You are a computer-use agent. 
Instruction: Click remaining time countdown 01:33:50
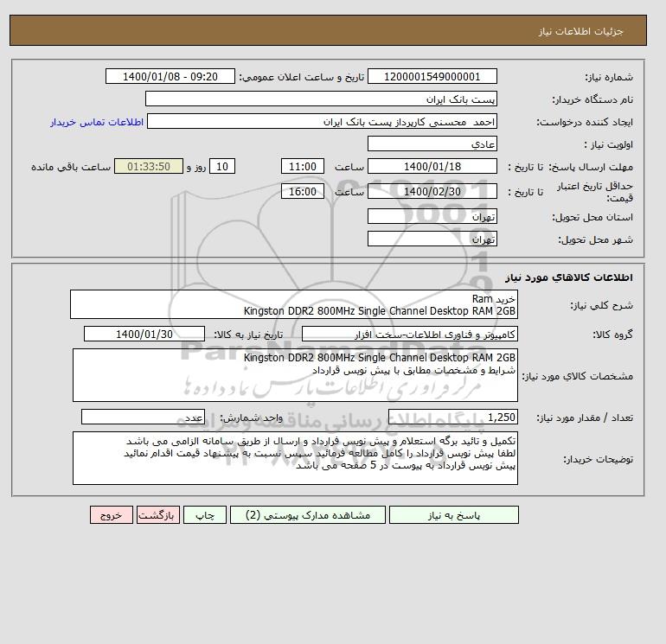[149, 167]
